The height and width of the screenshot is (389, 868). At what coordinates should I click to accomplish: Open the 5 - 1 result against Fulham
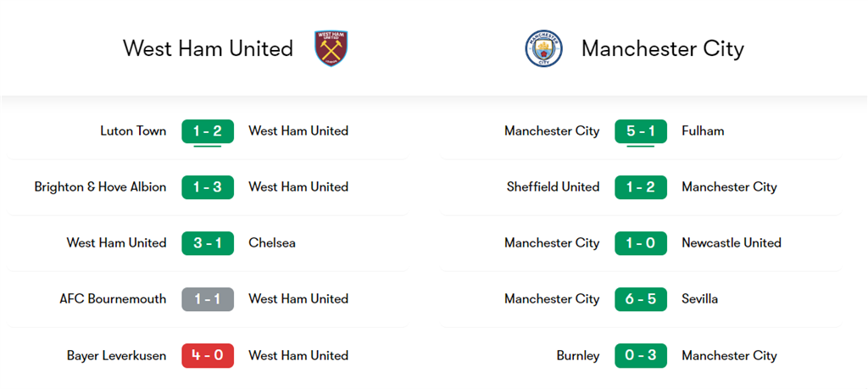(641, 131)
